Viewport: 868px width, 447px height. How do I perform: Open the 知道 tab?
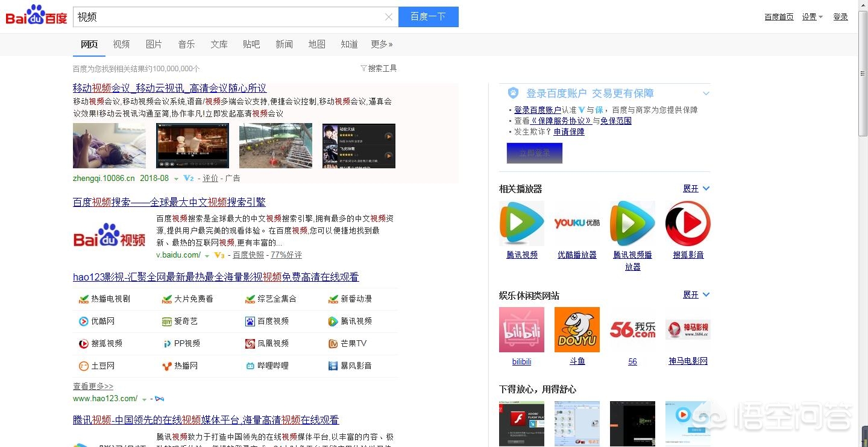349,44
